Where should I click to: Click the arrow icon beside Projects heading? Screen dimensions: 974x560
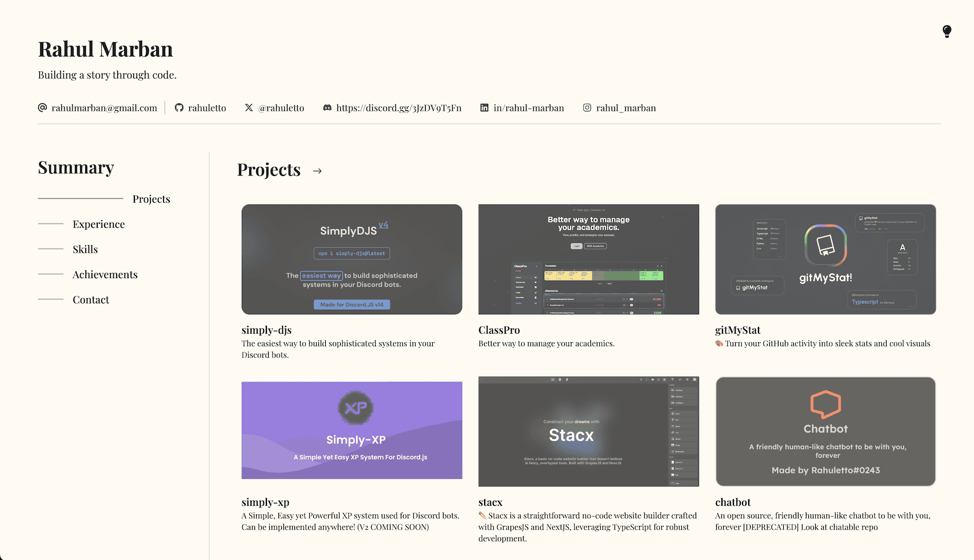(x=318, y=170)
